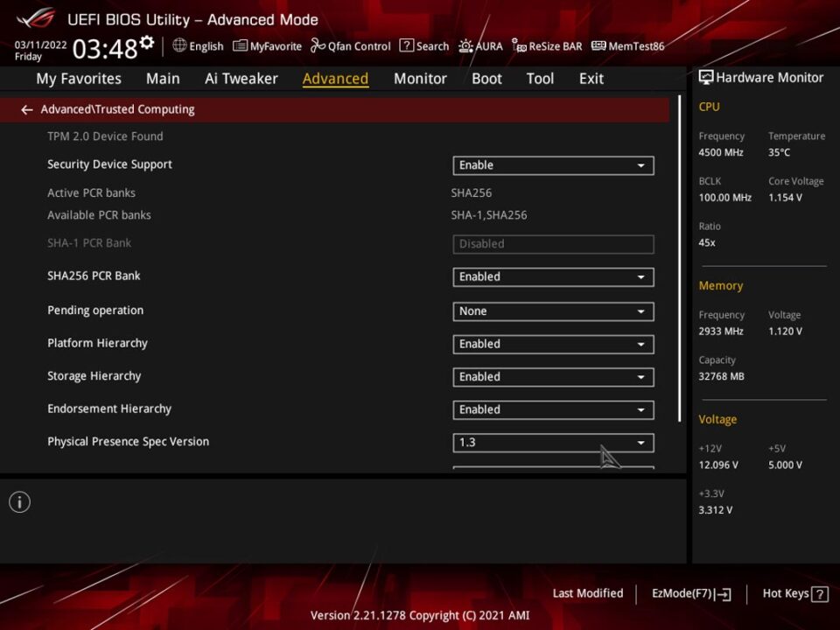The width and height of the screenshot is (840, 630).
Task: Switch to EzMode(F7)
Action: tap(691, 594)
